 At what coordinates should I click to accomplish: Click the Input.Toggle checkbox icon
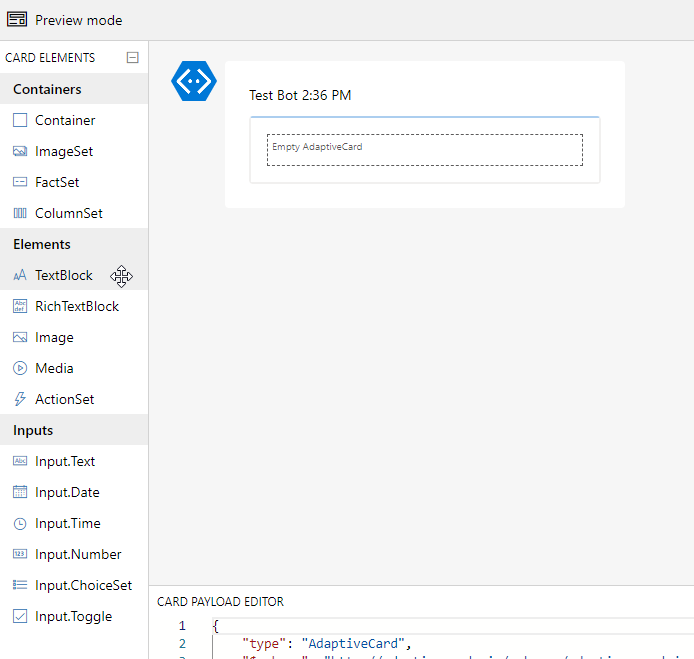(20, 616)
